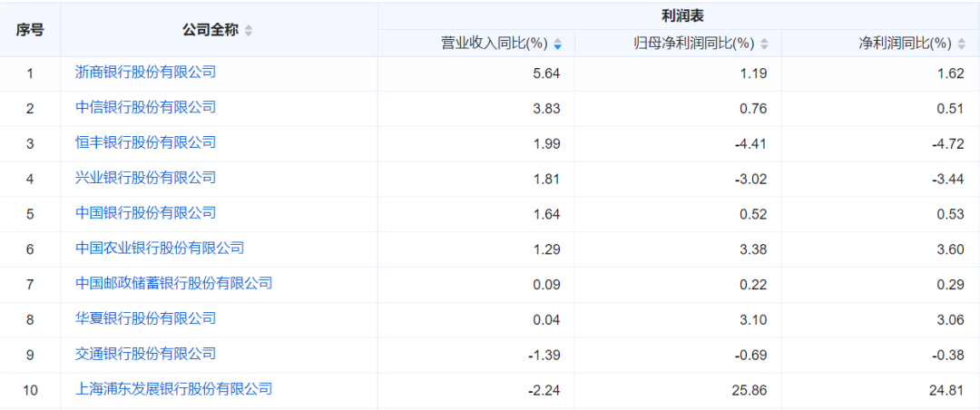Click row number 10 beside 上海浦东发展银行

pos(30,391)
